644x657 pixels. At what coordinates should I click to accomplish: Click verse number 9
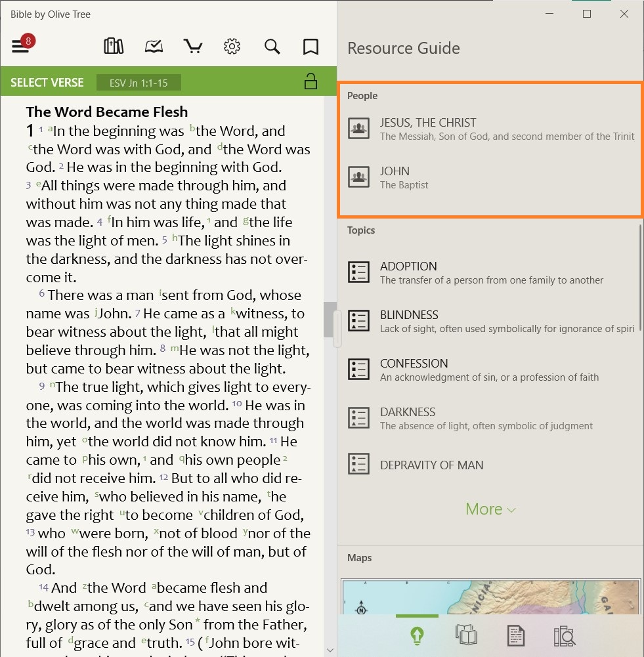click(x=42, y=386)
